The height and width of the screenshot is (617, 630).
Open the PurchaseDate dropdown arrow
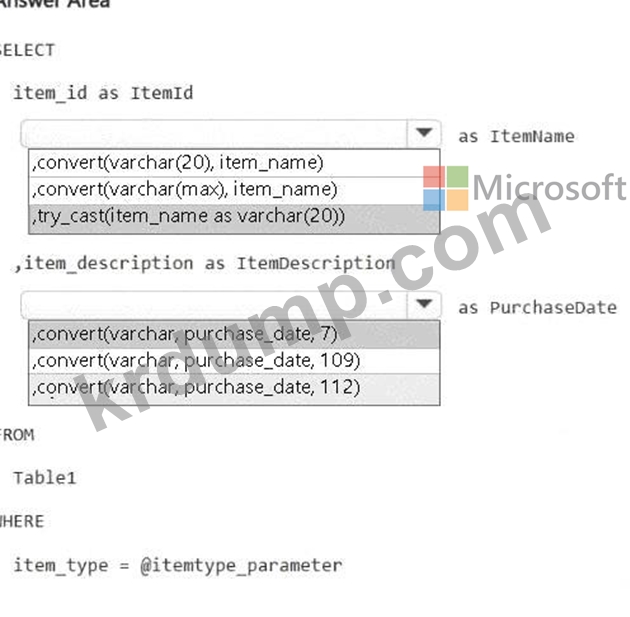[424, 304]
